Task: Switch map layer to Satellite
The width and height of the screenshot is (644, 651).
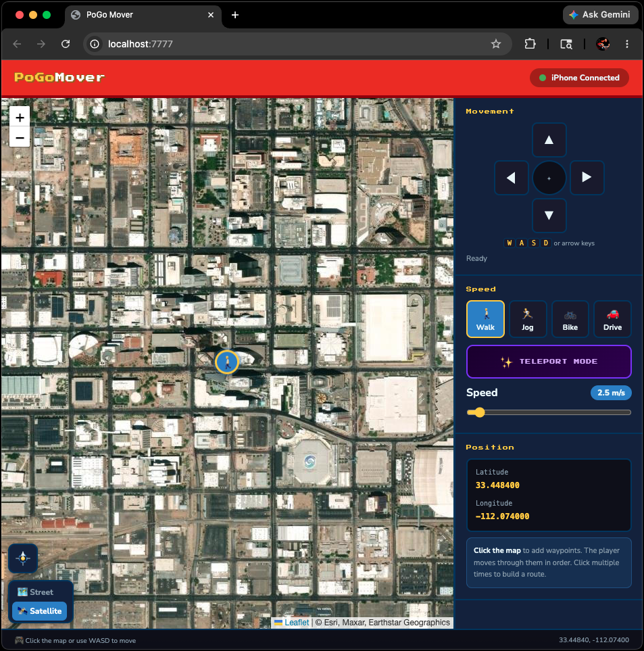Action: [40, 611]
